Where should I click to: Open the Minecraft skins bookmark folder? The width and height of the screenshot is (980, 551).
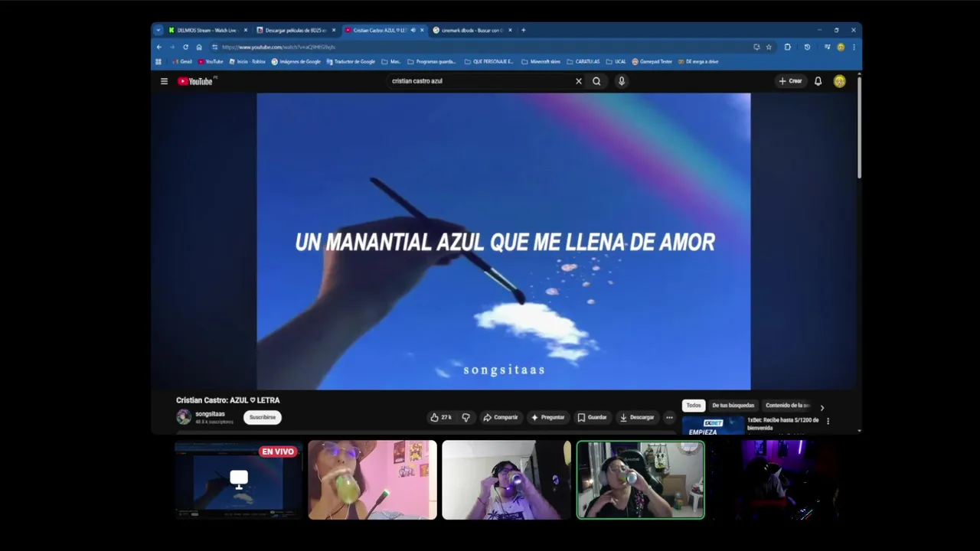pyautogui.click(x=541, y=61)
